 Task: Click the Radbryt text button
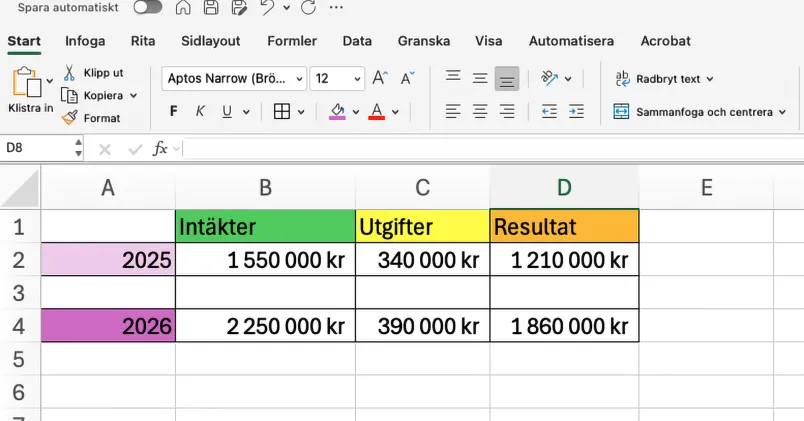coord(658,79)
